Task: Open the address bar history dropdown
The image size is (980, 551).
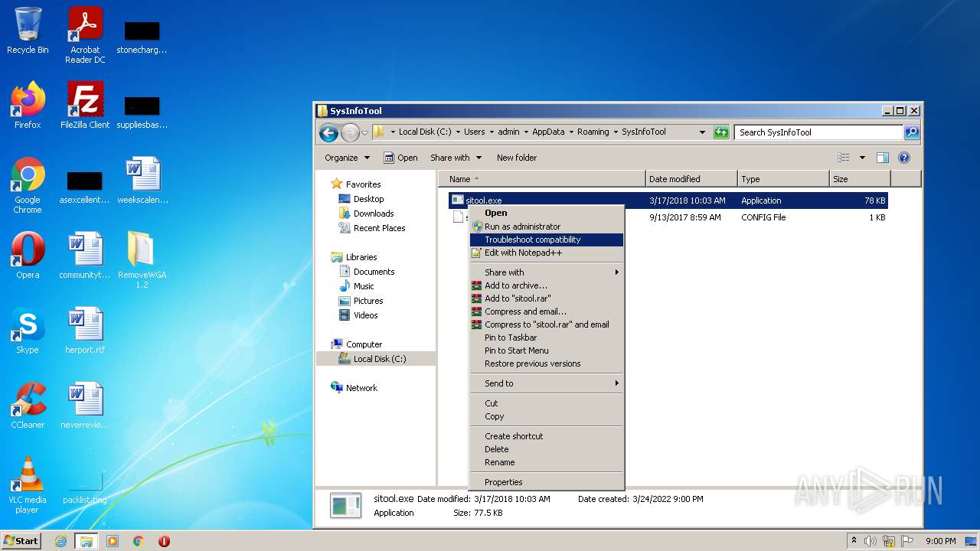Action: coord(702,132)
